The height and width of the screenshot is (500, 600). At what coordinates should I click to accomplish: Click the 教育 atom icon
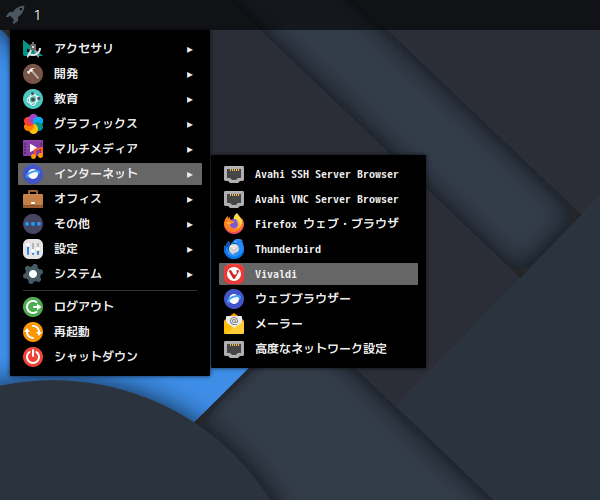33,99
